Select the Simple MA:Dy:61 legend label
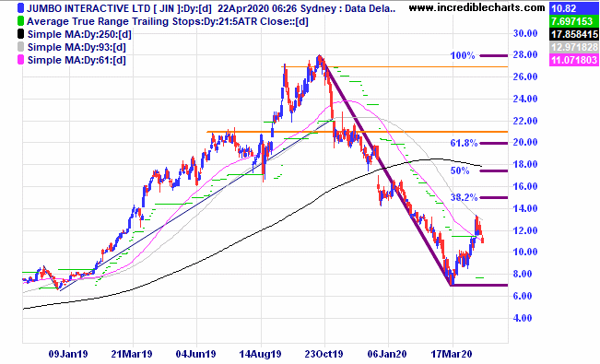Screen dimensions: 600x364 [x=76, y=60]
